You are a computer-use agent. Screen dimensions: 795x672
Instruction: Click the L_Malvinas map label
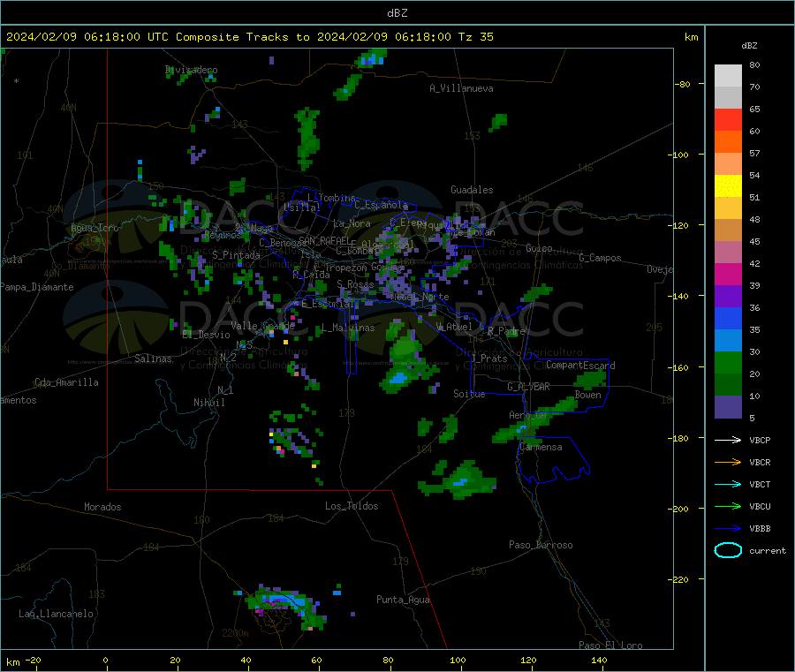coord(348,328)
